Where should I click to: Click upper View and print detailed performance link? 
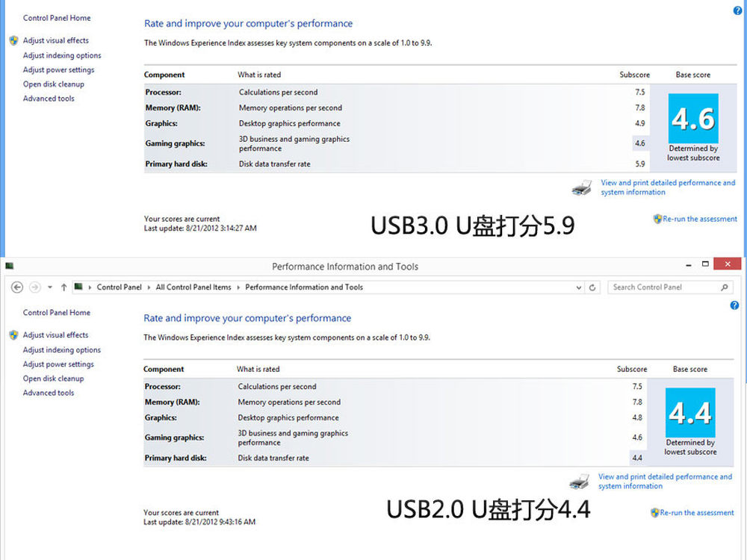[668, 187]
